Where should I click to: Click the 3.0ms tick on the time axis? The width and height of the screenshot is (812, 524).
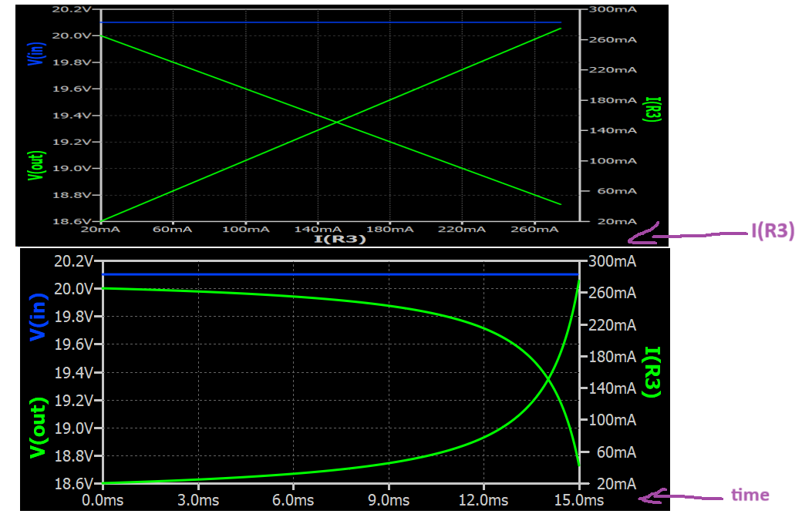(x=198, y=500)
